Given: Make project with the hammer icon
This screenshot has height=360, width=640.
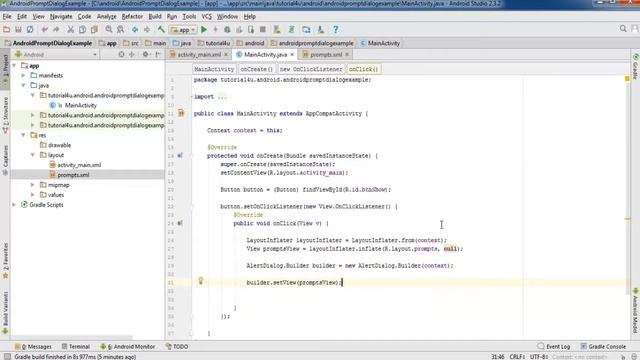Looking at the screenshot, I should [161, 29].
